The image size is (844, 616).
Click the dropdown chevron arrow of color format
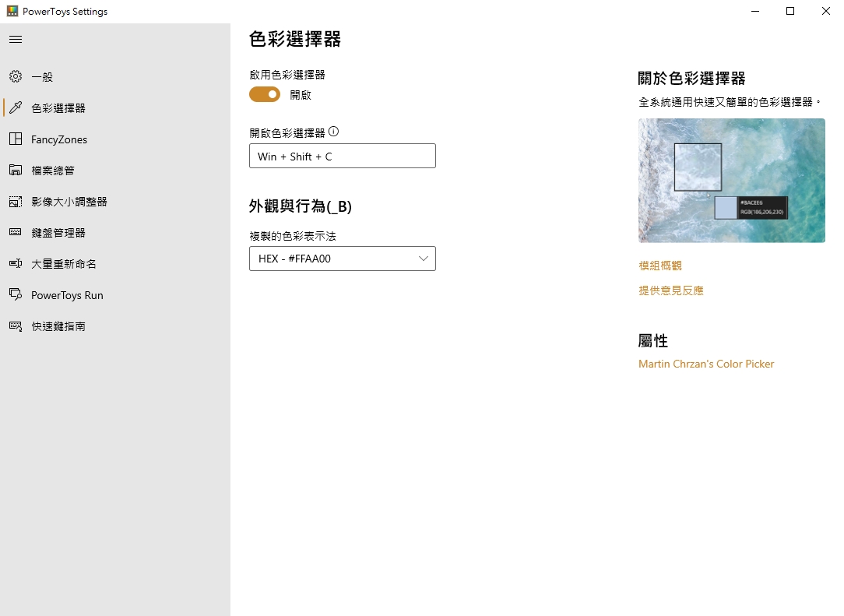point(424,259)
